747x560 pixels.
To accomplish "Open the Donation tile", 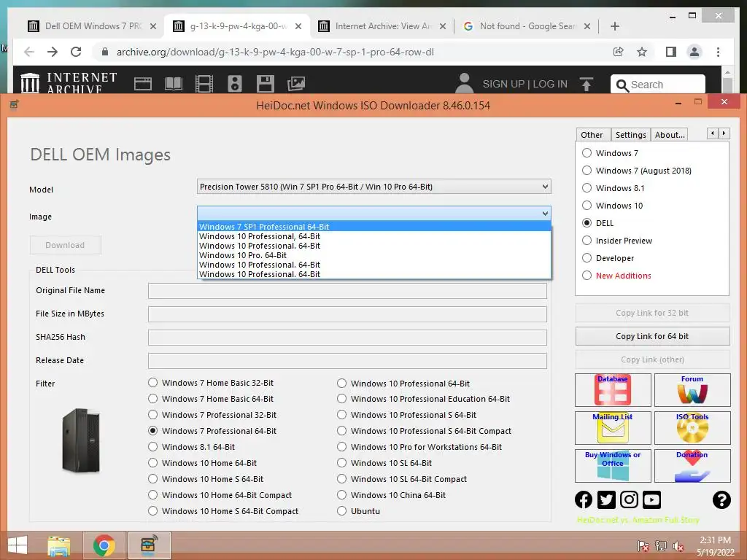I will point(692,466).
